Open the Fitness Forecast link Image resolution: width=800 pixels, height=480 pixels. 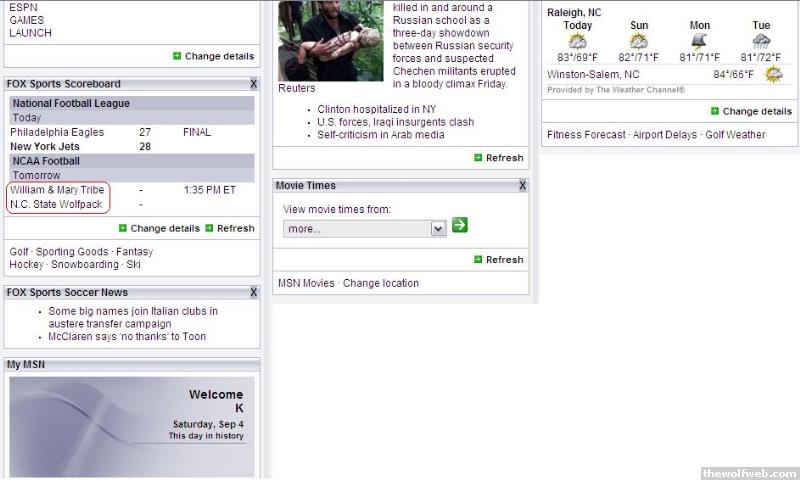pyautogui.click(x=586, y=135)
